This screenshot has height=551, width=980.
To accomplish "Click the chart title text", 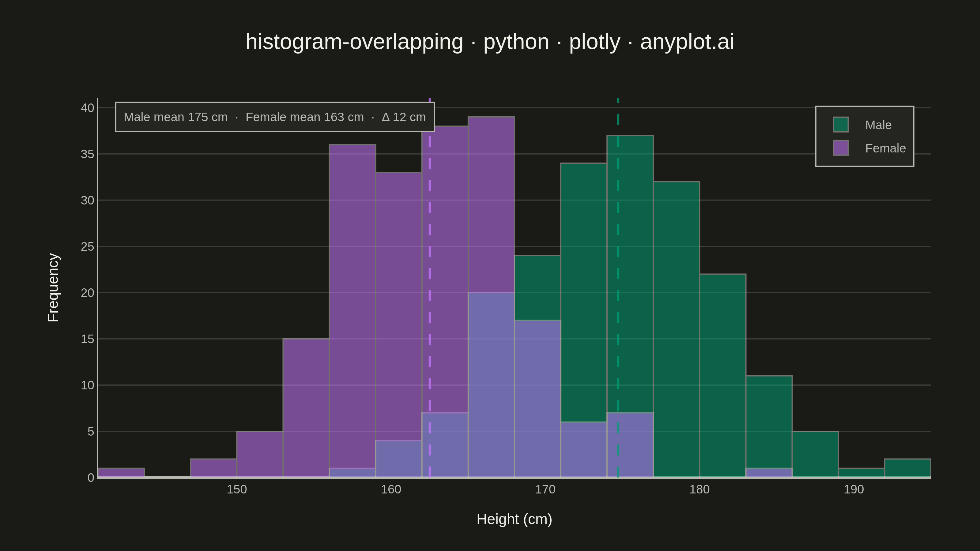I will tap(490, 42).
